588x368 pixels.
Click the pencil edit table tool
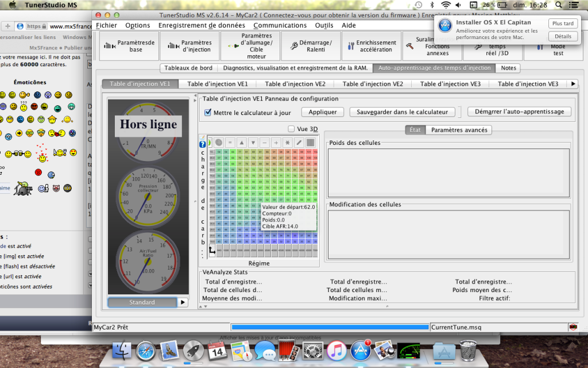pyautogui.click(x=299, y=143)
